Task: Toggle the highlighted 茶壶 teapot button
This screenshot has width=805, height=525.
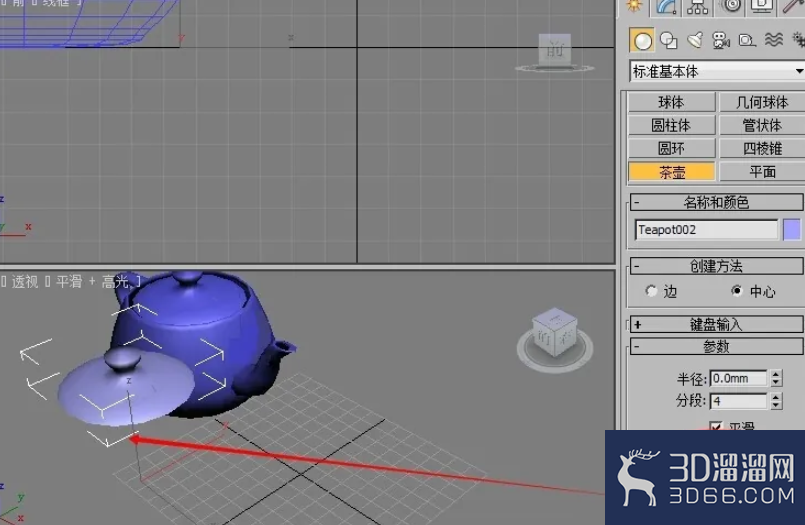Action: pos(672,172)
